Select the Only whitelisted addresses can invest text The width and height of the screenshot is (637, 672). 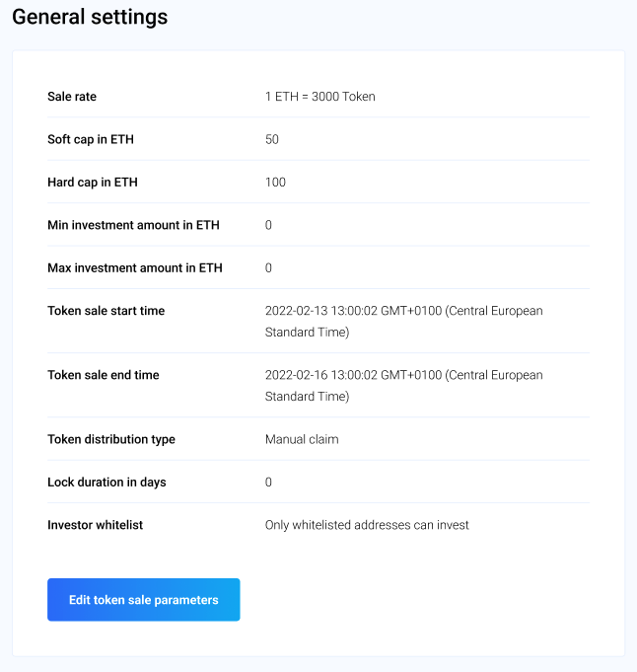367,525
